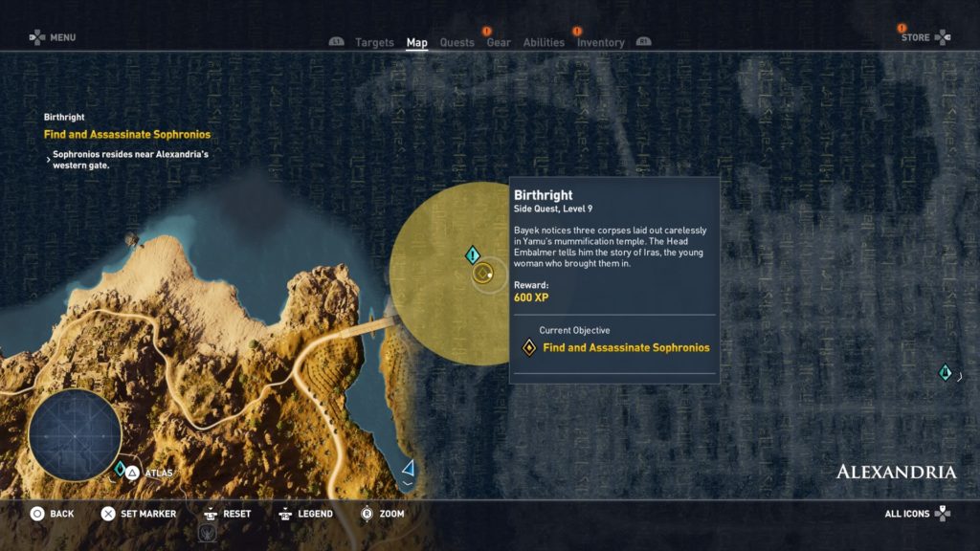Click the tracked quest title Find and Assassinate Sophronios
Screen dimensions: 980x551
[x=126, y=135]
